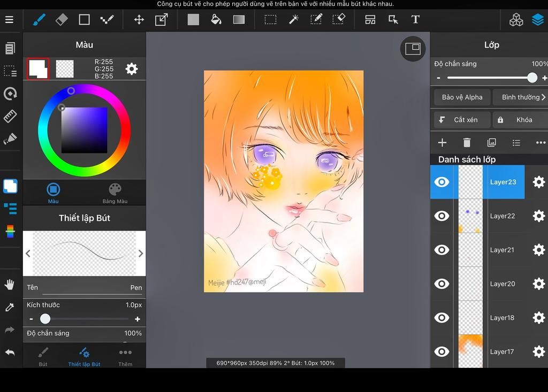Select the Move tool
This screenshot has height=392, width=548.
139,20
